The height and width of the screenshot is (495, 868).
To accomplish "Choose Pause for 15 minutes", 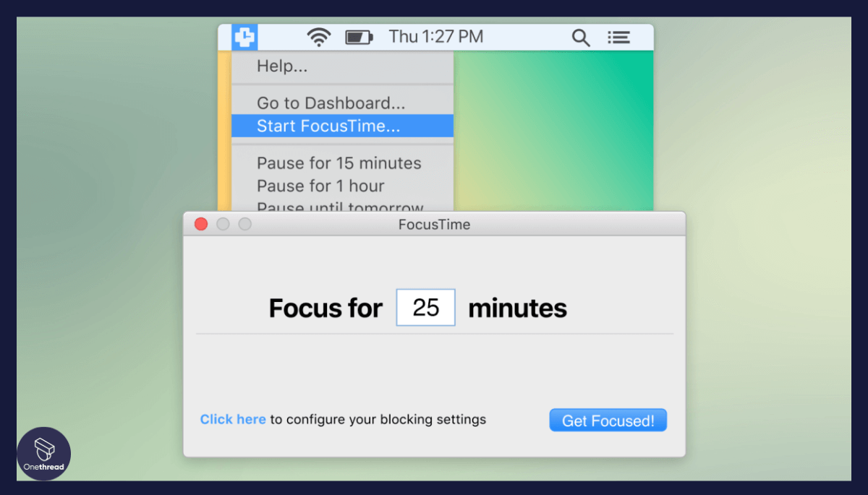I will tap(339, 163).
